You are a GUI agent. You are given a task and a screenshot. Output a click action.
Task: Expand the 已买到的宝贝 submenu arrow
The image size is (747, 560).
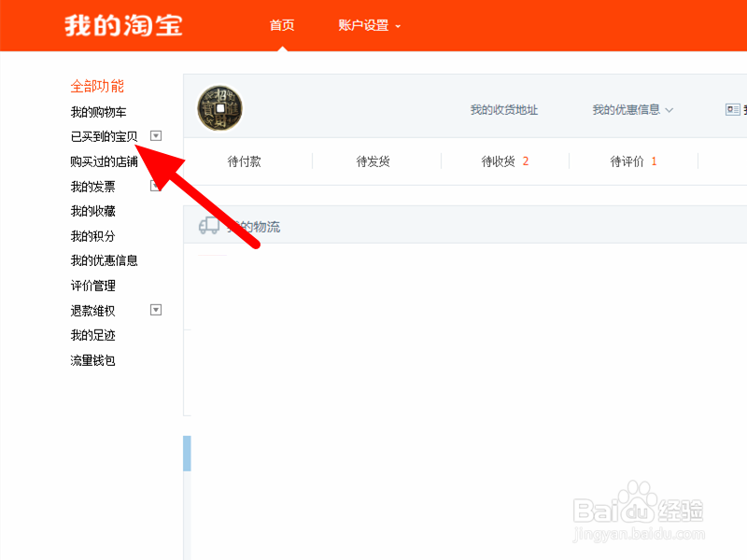pos(156,136)
